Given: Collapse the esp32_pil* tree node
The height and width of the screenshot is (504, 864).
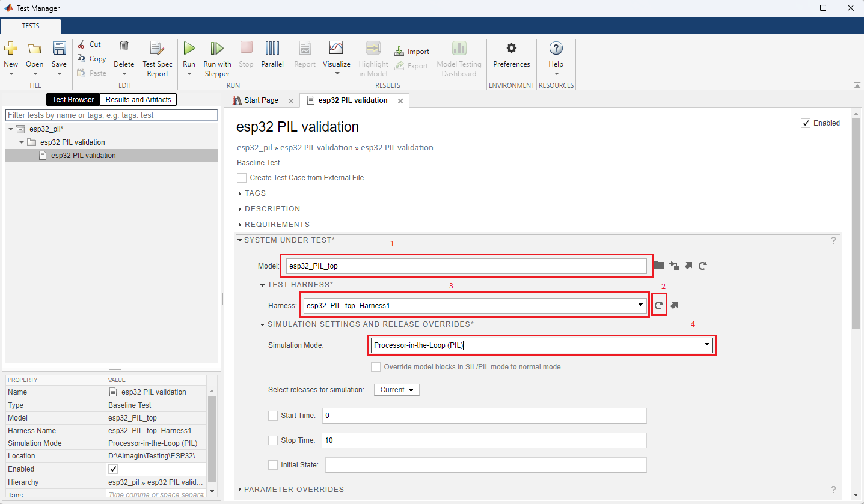Looking at the screenshot, I should pos(11,129).
